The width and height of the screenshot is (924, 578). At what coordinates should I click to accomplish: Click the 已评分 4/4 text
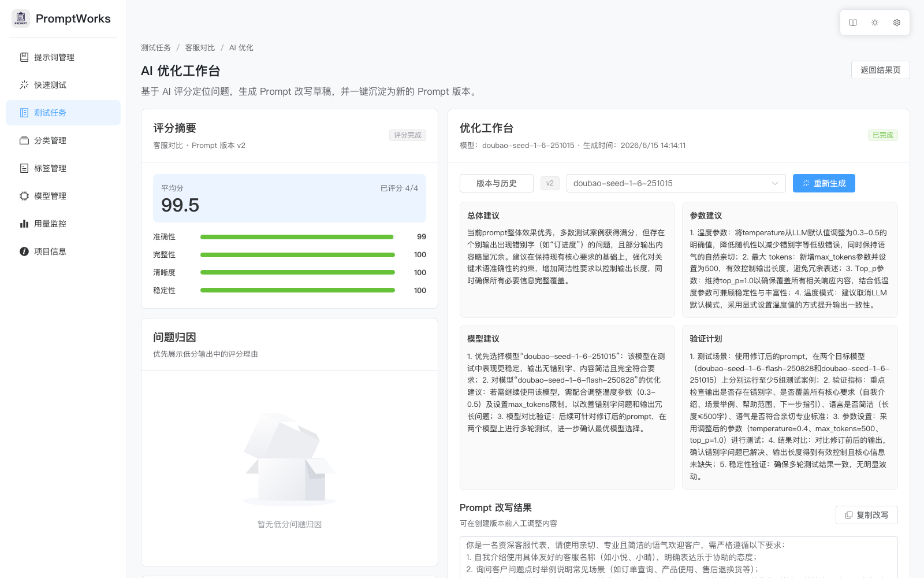399,188
